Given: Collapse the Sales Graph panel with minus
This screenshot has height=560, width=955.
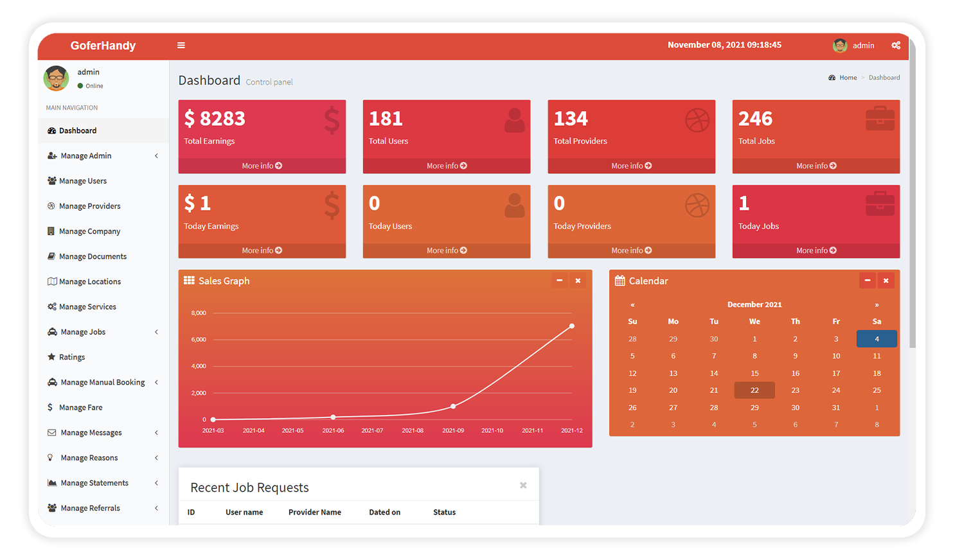Looking at the screenshot, I should (x=559, y=281).
